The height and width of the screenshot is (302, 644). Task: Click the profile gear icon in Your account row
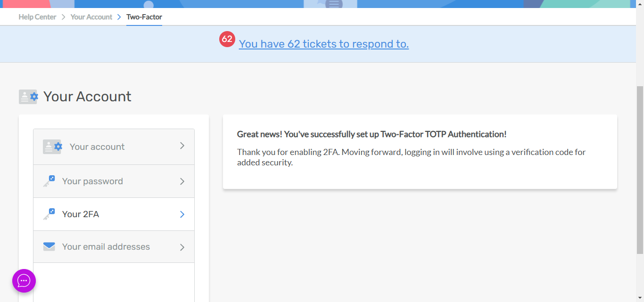52,147
